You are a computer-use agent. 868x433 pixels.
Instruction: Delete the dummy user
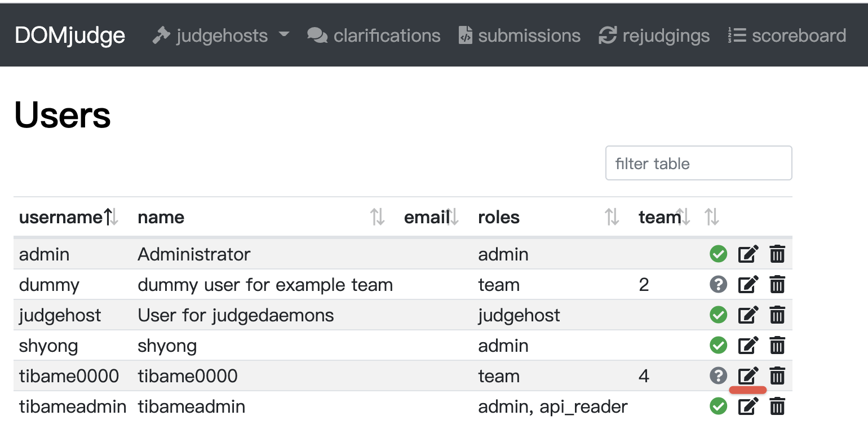[777, 284]
